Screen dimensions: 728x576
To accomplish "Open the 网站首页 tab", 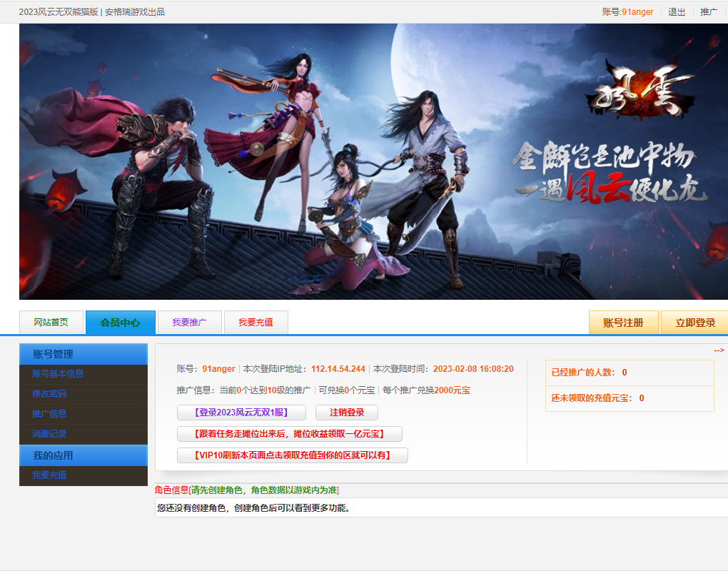I will [51, 323].
